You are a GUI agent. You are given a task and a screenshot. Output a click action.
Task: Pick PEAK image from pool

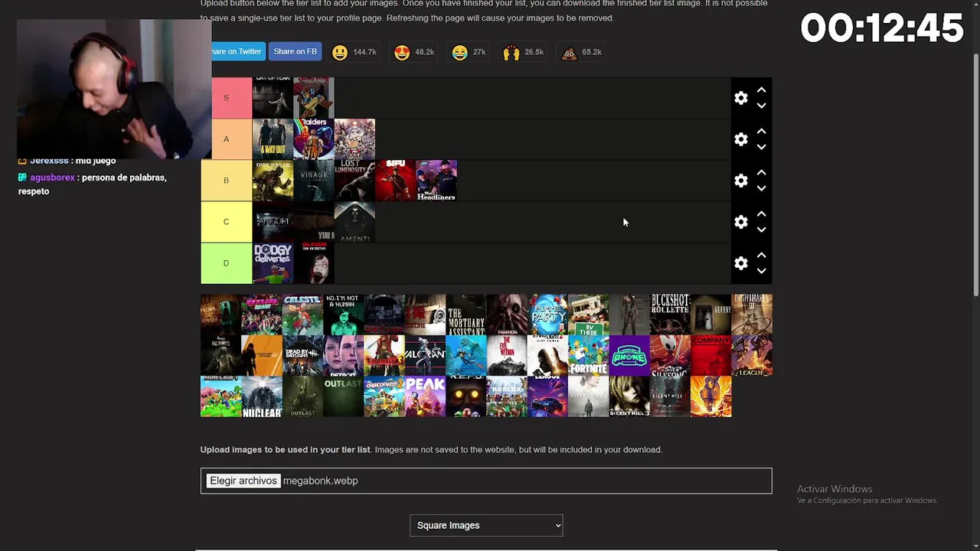[x=425, y=396]
